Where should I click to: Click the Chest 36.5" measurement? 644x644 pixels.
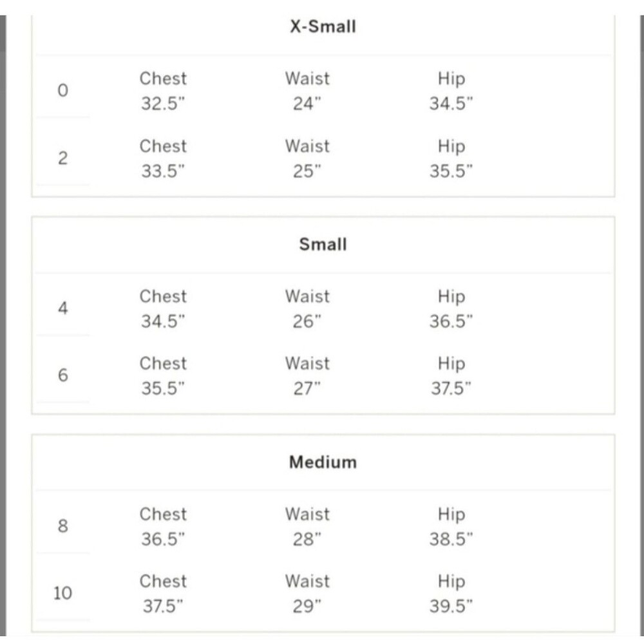tap(163, 526)
